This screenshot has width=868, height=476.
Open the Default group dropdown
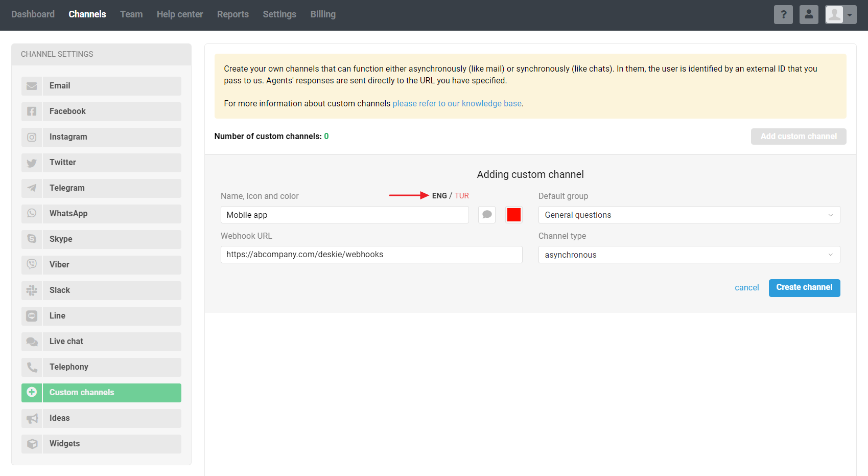point(689,215)
